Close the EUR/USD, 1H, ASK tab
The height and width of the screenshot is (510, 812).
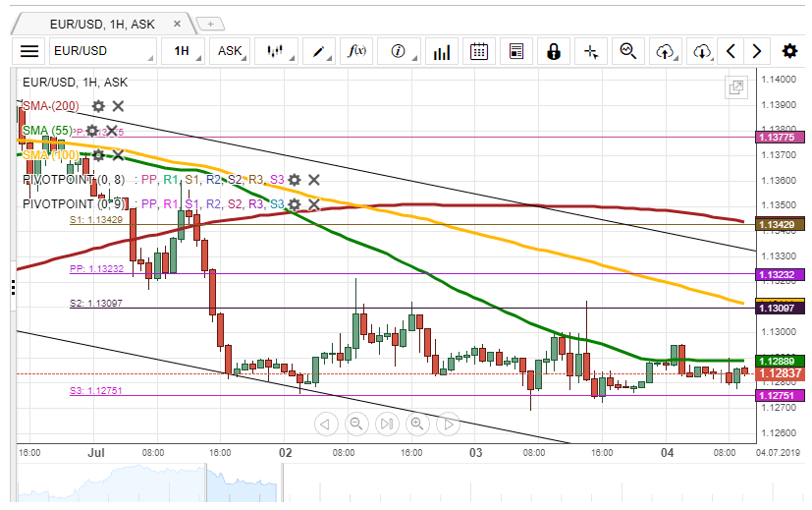(177, 24)
